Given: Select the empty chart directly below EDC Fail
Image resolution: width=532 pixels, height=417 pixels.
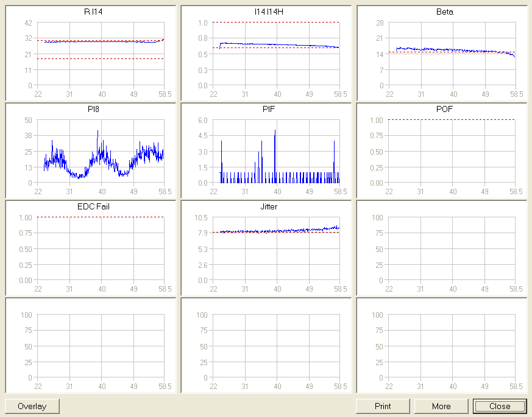Looking at the screenshot, I should (101, 346).
